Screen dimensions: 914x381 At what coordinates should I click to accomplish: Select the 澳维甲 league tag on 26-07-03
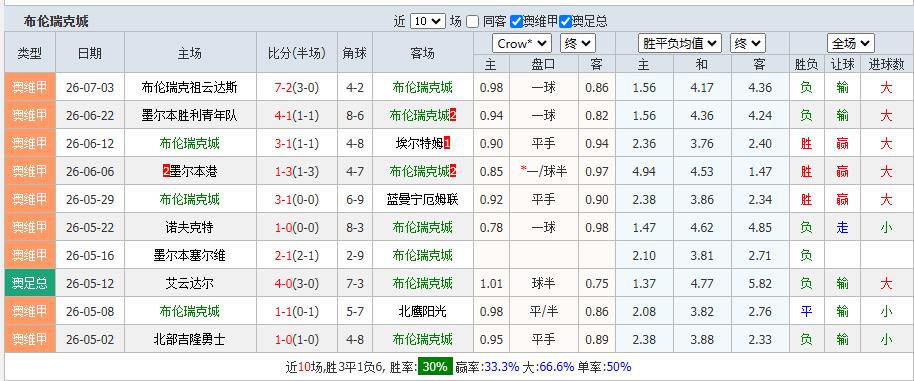pyautogui.click(x=30, y=87)
